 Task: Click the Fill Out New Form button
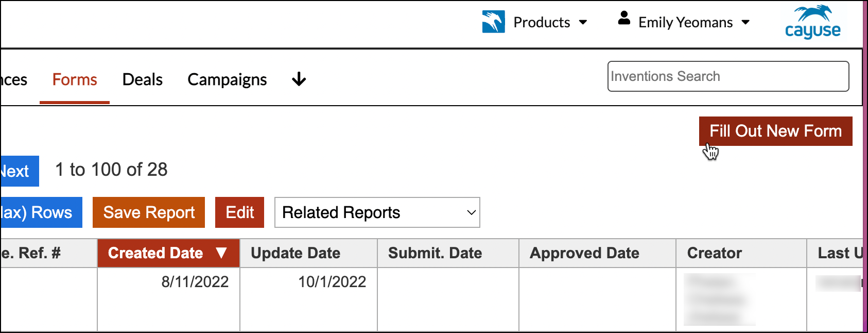tap(775, 131)
